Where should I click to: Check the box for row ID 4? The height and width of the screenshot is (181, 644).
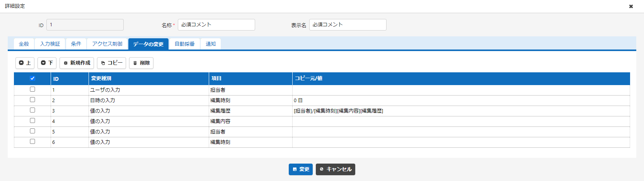pos(32,121)
